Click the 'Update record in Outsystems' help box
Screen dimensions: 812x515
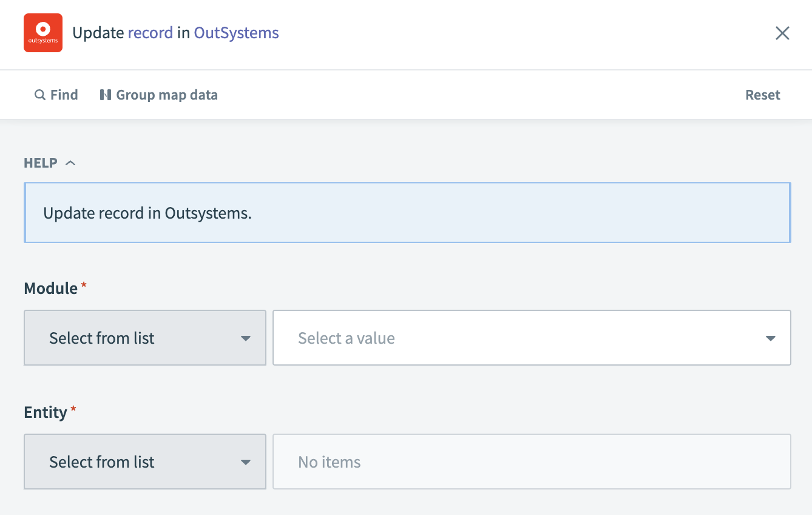407,213
